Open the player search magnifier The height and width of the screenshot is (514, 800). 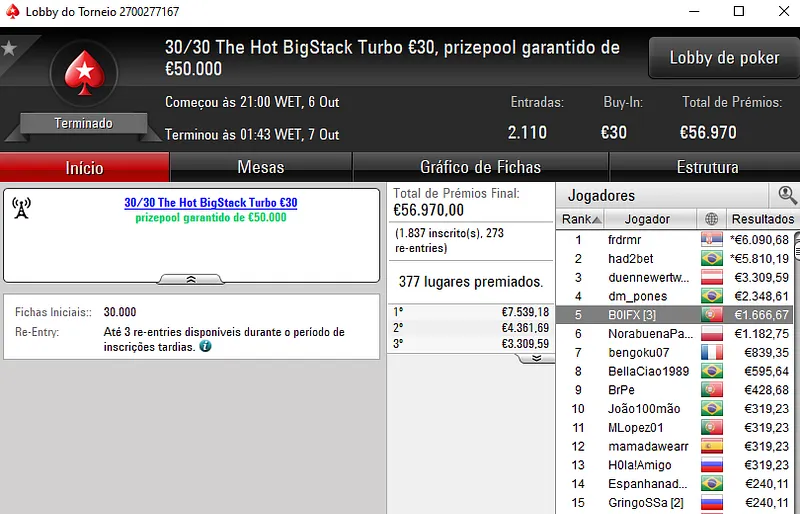787,195
